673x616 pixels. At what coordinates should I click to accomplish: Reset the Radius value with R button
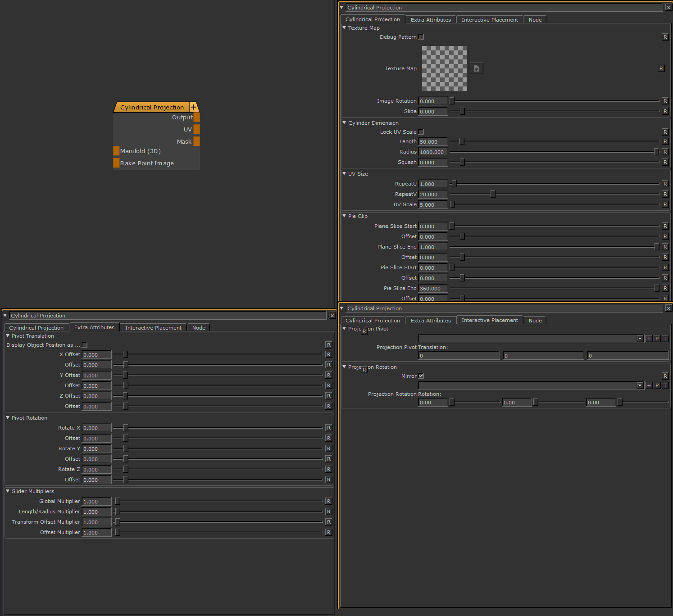(665, 152)
